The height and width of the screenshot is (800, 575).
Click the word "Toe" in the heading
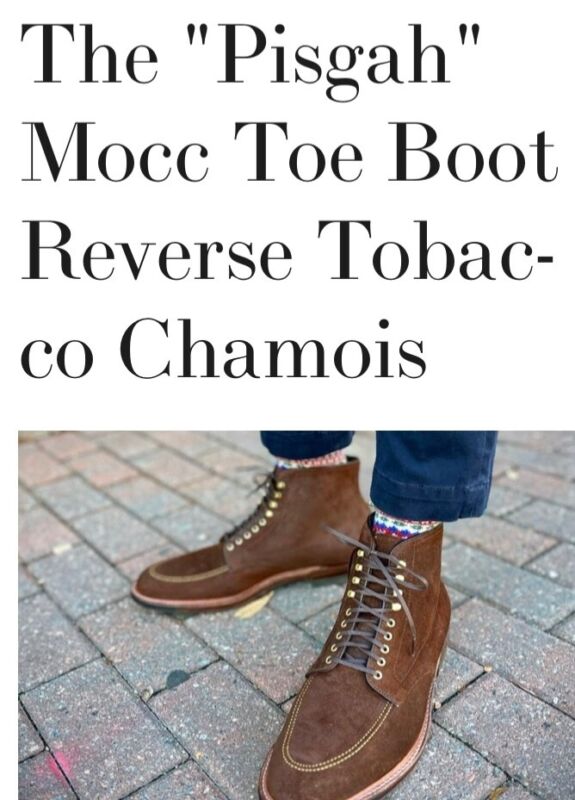point(298,153)
